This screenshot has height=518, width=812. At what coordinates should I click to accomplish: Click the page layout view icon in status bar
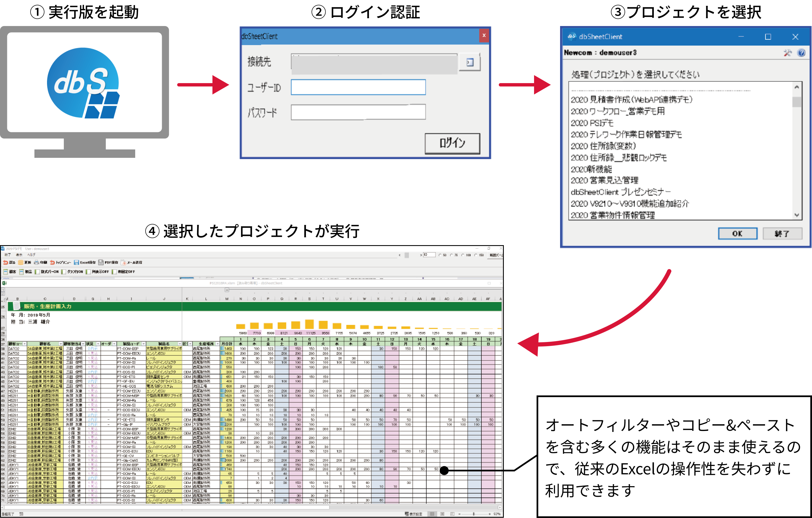pos(442,514)
